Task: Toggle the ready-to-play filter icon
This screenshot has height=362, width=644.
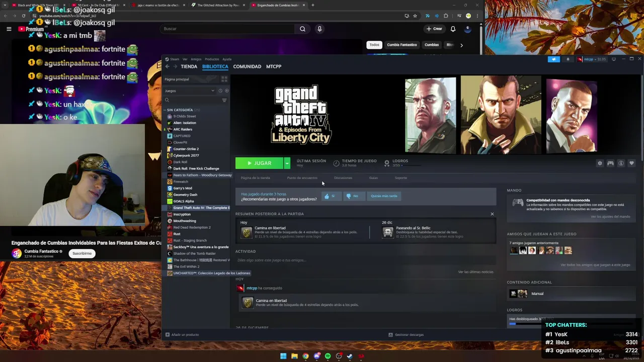Action: pos(226,90)
